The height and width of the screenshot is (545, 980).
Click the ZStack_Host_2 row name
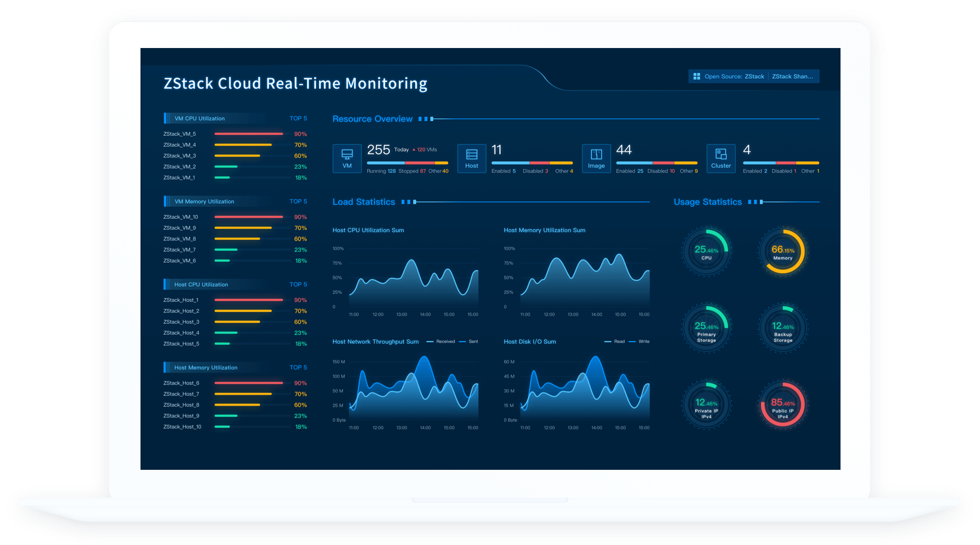coord(181,311)
